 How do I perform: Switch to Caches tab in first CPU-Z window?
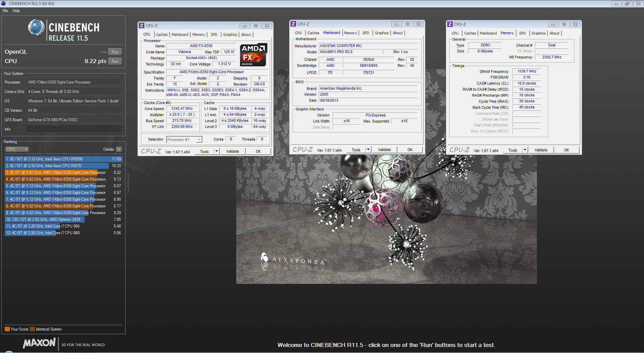(x=161, y=35)
